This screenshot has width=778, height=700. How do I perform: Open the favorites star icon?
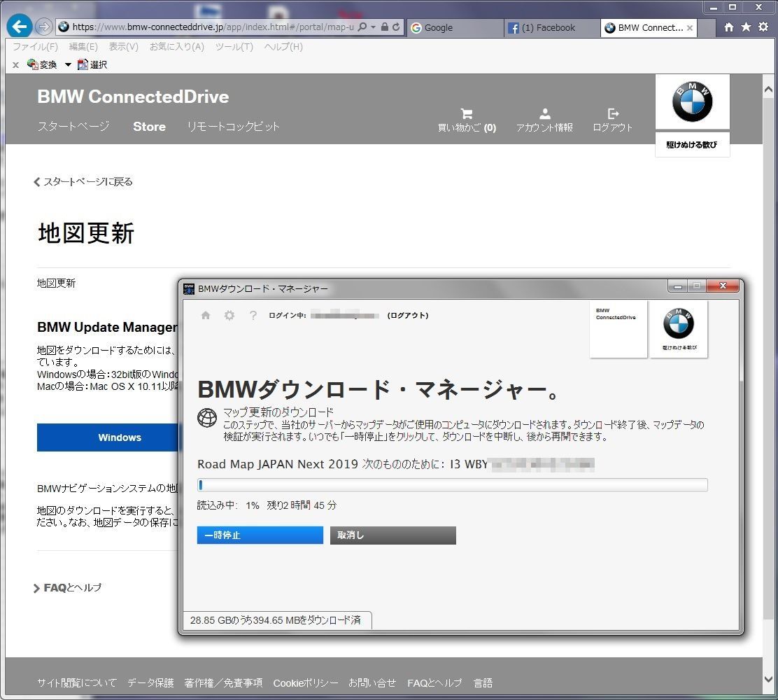point(746,27)
